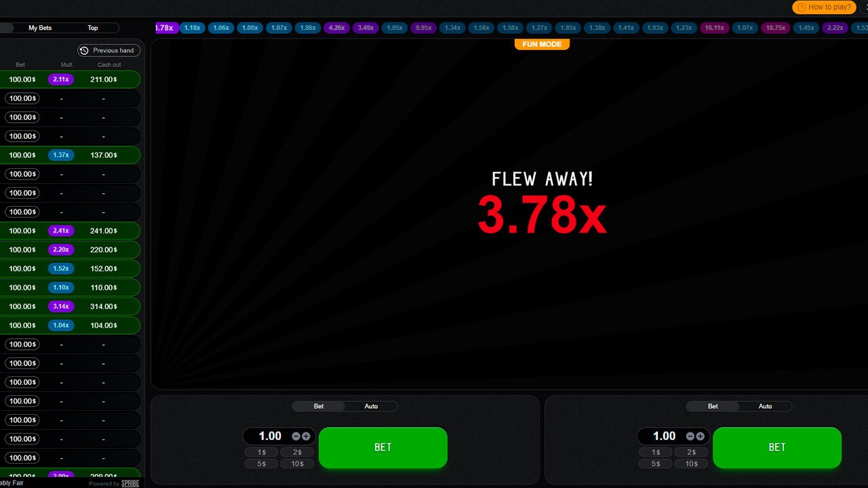Open the How to play? help

point(824,7)
